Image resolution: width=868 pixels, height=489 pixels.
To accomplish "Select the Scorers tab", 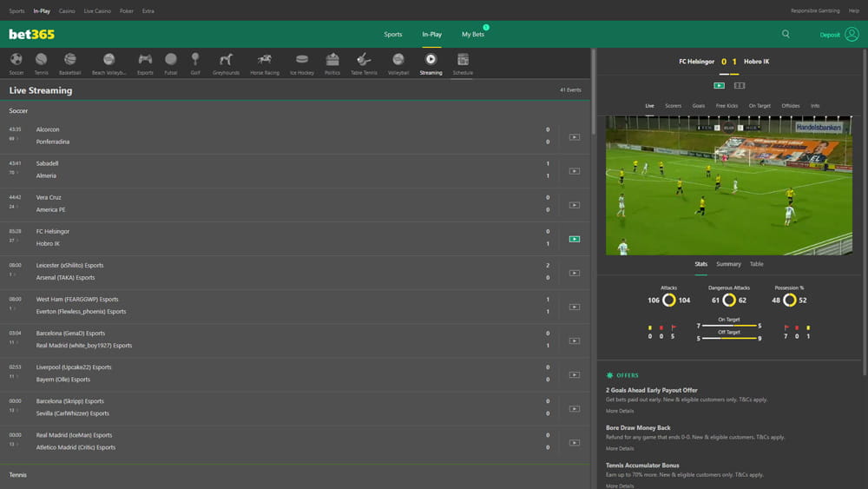I will tap(674, 106).
